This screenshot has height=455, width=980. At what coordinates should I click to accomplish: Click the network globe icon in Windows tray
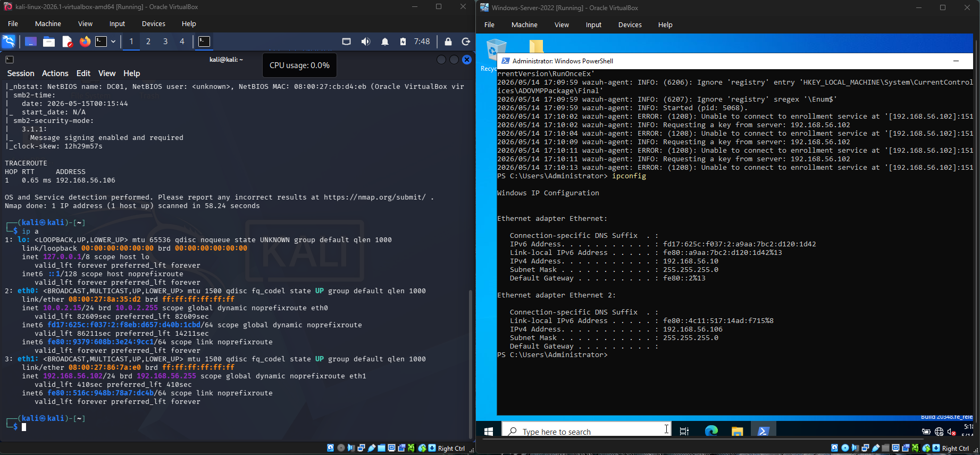[939, 432]
